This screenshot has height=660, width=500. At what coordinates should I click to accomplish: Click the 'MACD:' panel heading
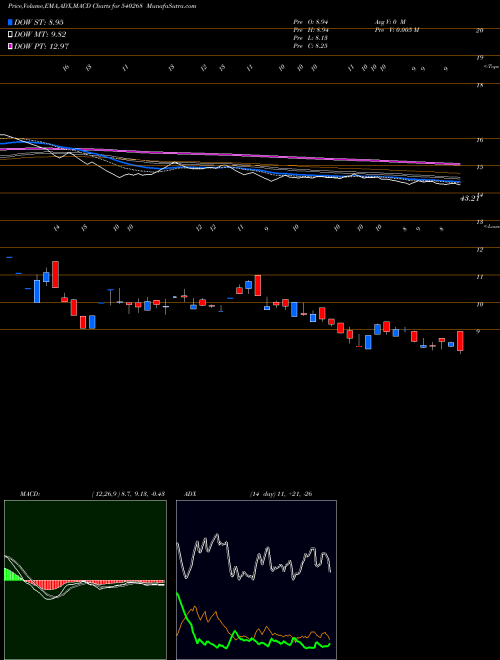tap(29, 494)
